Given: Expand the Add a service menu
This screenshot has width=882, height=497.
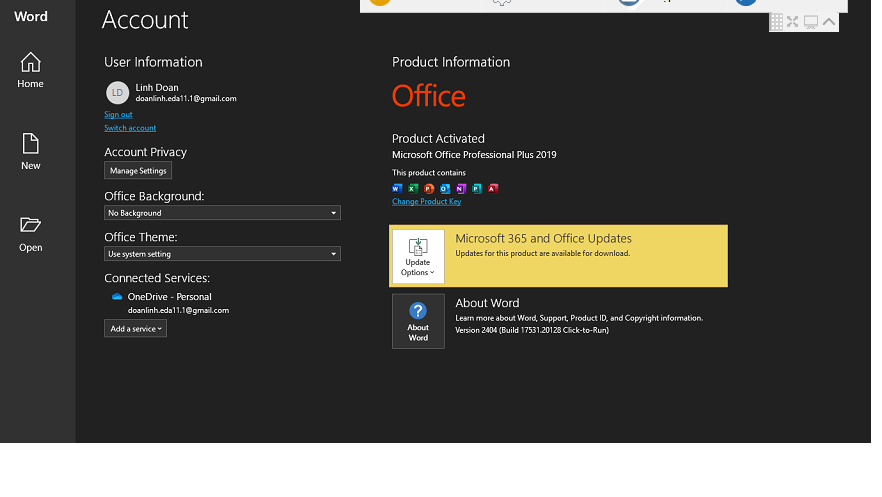Looking at the screenshot, I should [136, 328].
